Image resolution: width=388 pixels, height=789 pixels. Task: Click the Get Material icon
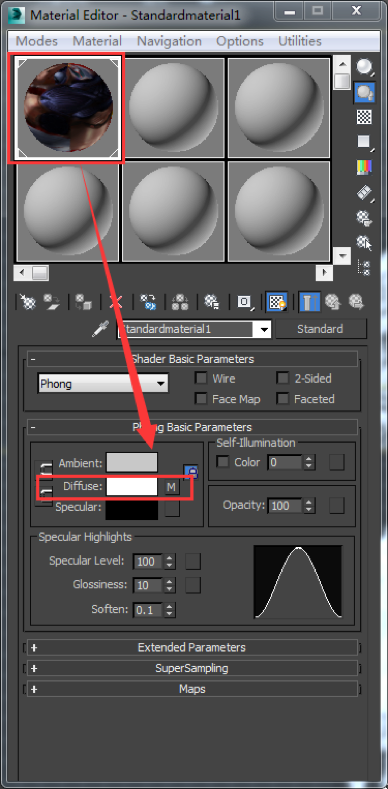[27, 302]
